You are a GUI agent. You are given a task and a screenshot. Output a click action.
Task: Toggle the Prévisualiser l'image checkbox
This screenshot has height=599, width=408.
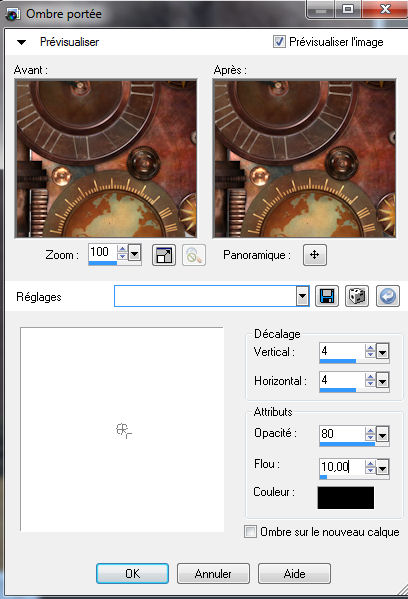tap(279, 41)
